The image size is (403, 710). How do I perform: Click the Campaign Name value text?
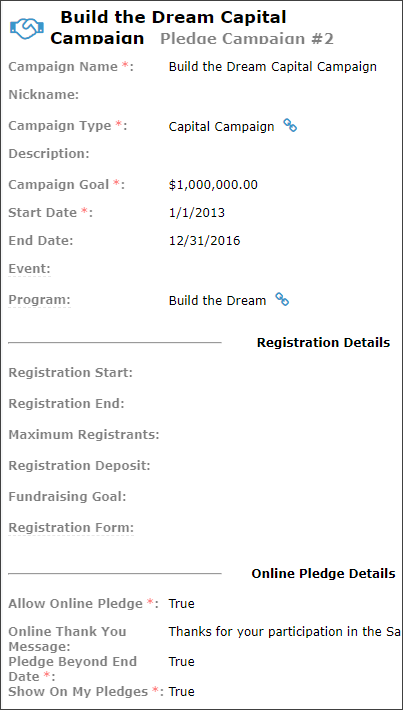click(273, 67)
